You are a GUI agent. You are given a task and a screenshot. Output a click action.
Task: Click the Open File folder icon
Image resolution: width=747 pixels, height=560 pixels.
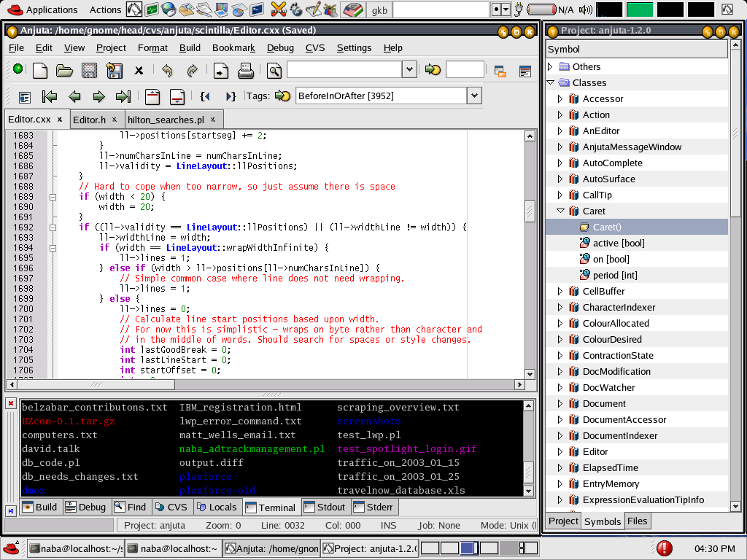[x=64, y=71]
